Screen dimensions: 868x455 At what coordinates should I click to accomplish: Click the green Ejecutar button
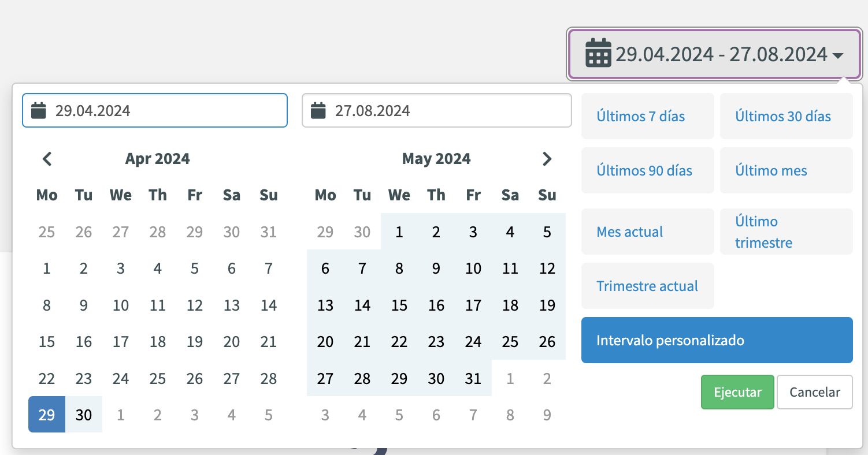pyautogui.click(x=737, y=392)
